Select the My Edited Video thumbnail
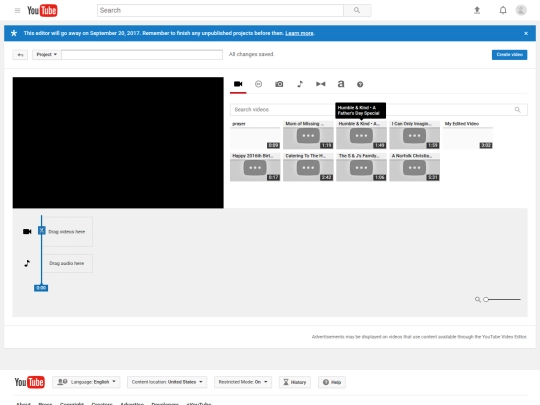This screenshot has width=540, height=405. (468, 135)
